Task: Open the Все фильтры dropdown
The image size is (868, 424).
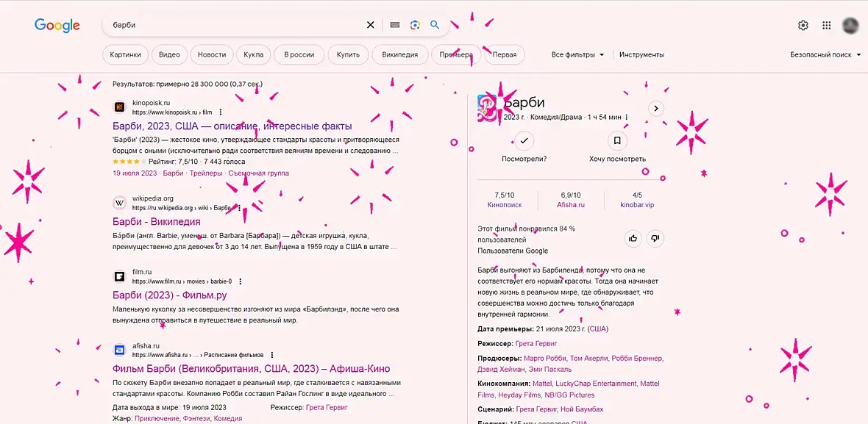Action: click(578, 54)
